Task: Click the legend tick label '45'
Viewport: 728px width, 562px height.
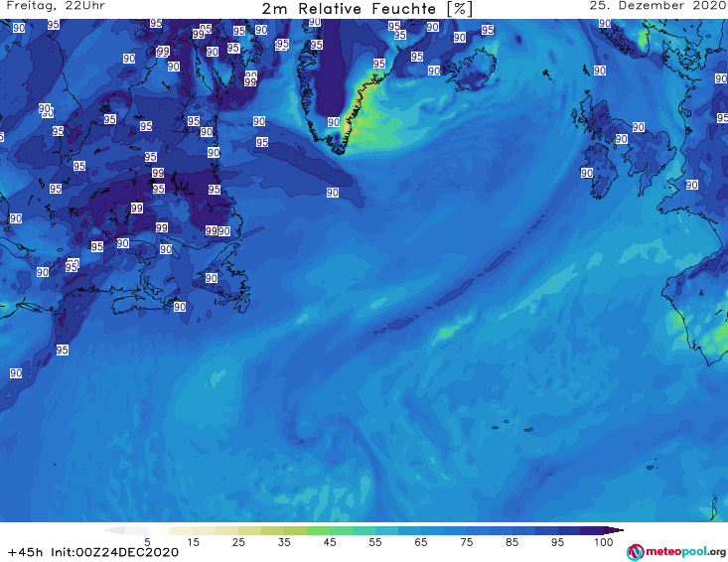Action: coord(330,542)
